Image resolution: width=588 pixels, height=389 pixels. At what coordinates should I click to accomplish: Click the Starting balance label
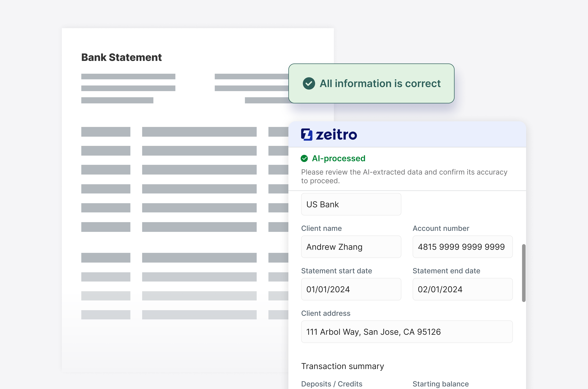441,384
